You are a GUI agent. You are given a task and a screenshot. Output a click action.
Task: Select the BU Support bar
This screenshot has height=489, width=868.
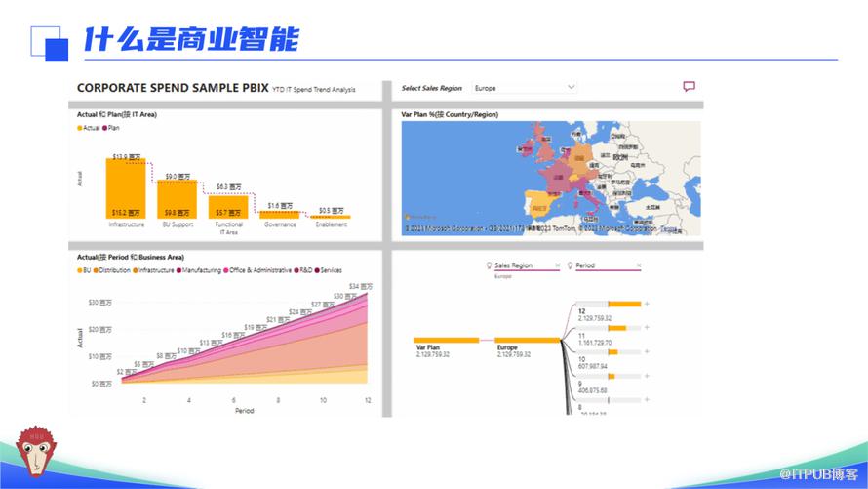tap(178, 199)
